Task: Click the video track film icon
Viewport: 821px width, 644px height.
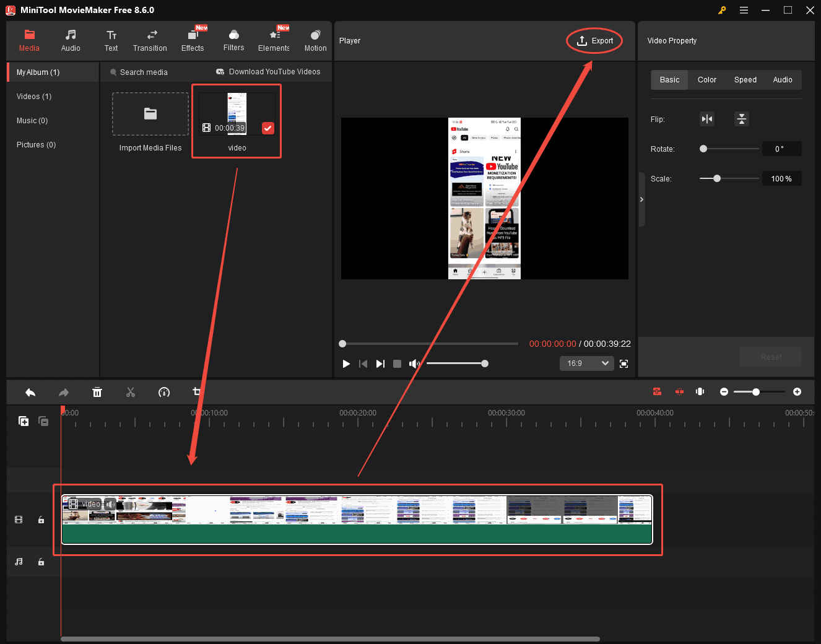Action: [19, 520]
